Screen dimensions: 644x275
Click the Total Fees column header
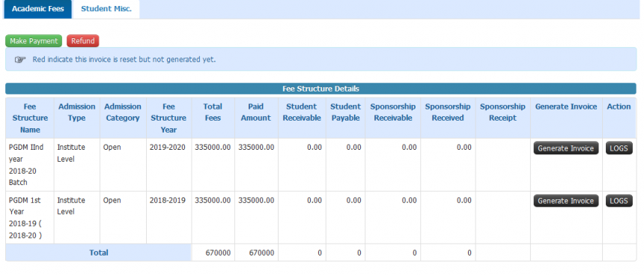click(x=213, y=118)
